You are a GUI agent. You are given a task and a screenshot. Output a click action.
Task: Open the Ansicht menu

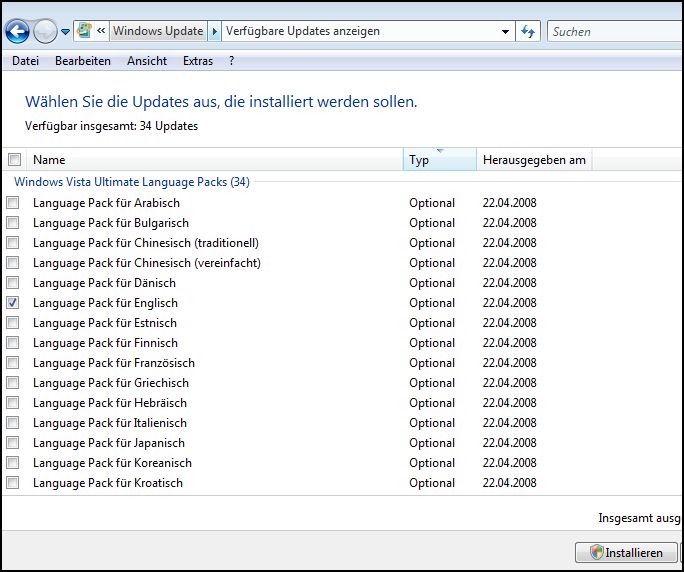click(x=147, y=61)
